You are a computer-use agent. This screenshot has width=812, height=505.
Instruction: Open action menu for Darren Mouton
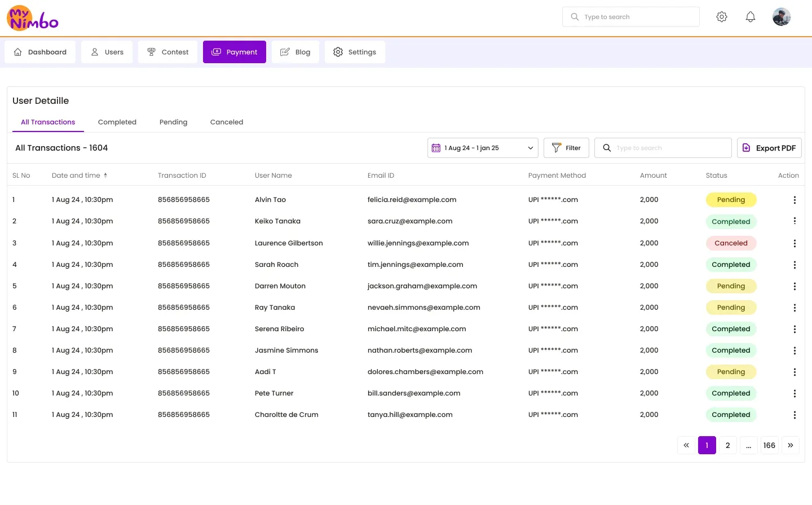(x=795, y=286)
